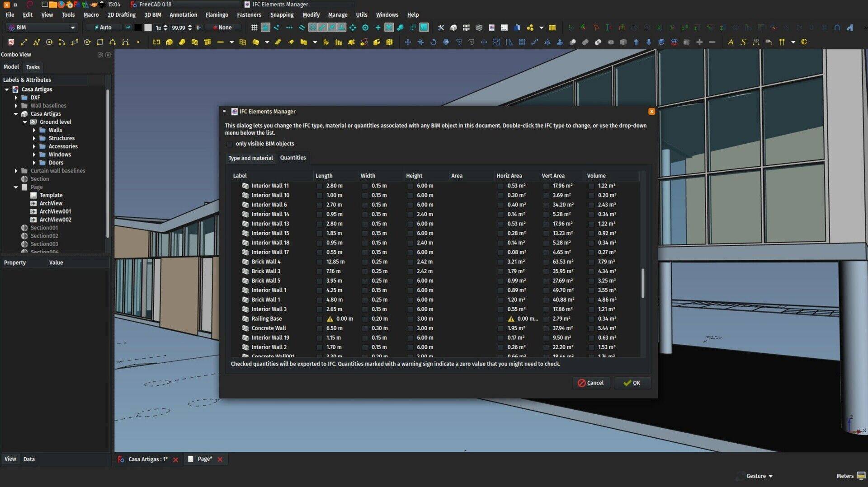Check the Length box for Brick Wall 4

click(320, 262)
